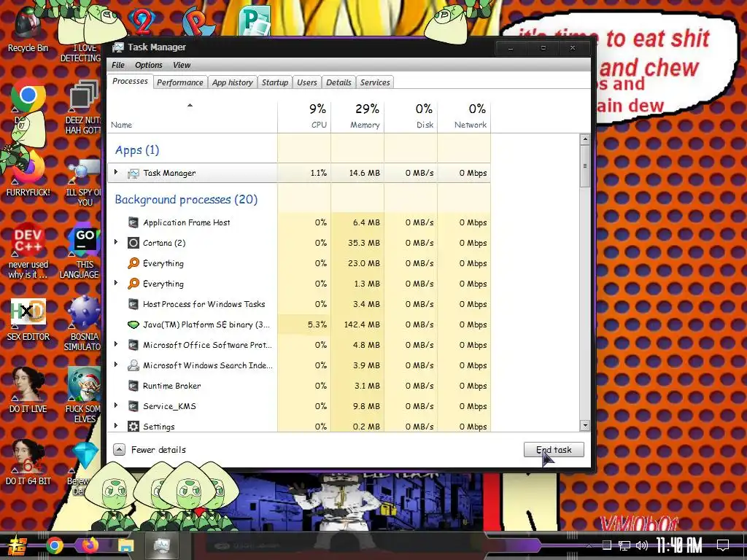Click the Cortana process icon
747x560 pixels.
(133, 243)
